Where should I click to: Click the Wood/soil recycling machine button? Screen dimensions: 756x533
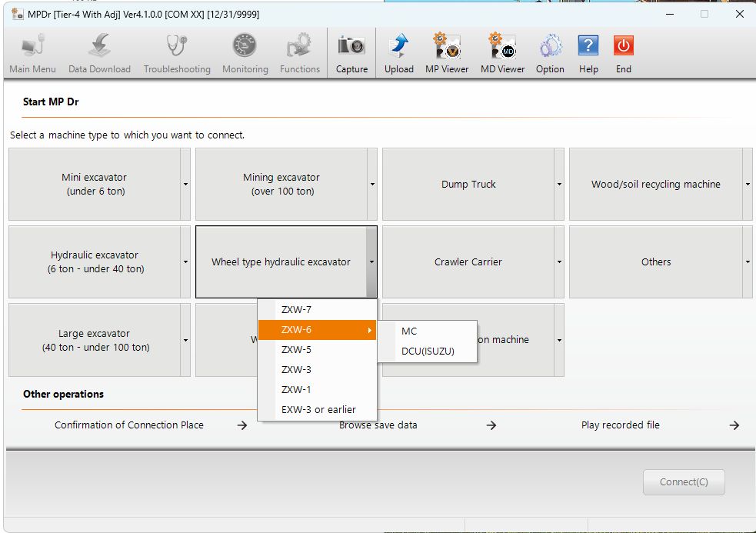[656, 185]
